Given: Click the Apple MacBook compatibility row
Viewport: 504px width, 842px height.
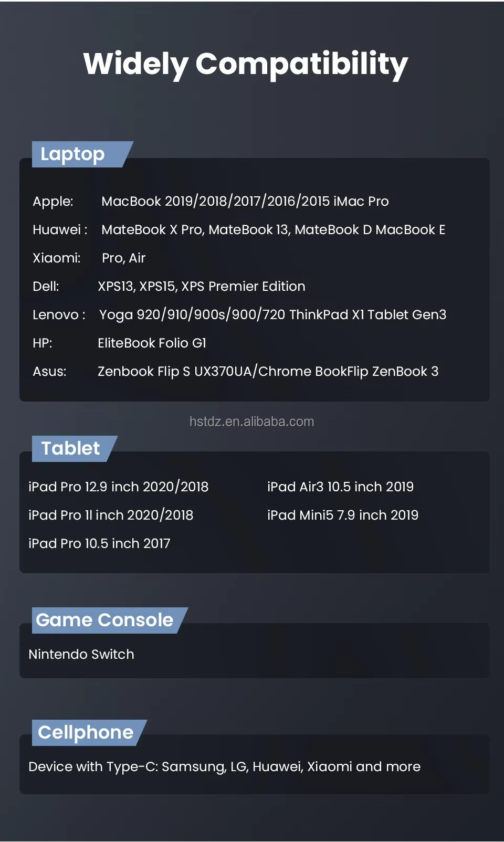Looking at the screenshot, I should click(245, 201).
